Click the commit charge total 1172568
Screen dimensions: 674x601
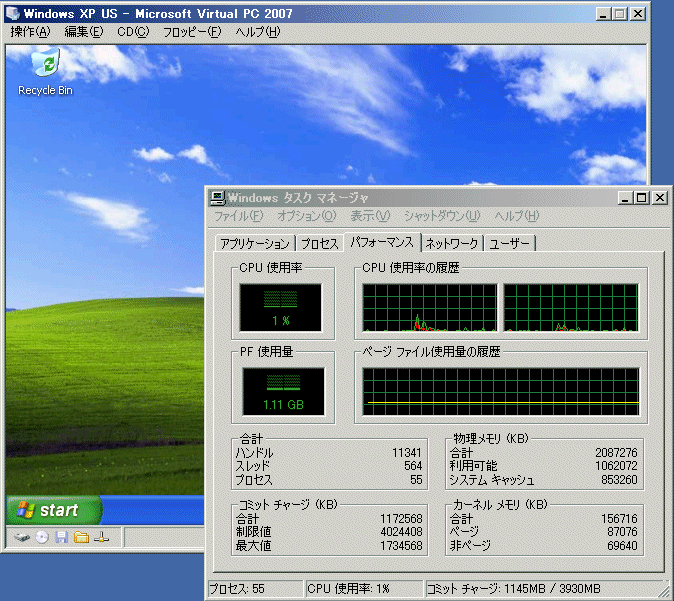[x=401, y=519]
